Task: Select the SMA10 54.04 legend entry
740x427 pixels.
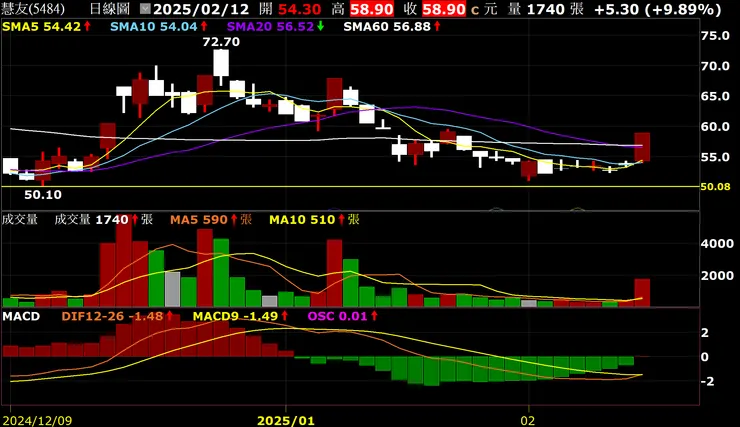Action: pyautogui.click(x=159, y=27)
